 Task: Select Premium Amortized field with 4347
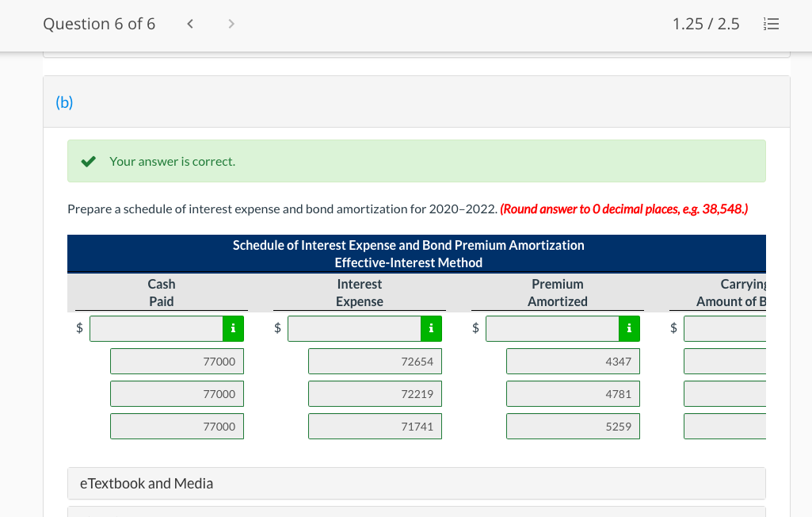pyautogui.click(x=574, y=362)
